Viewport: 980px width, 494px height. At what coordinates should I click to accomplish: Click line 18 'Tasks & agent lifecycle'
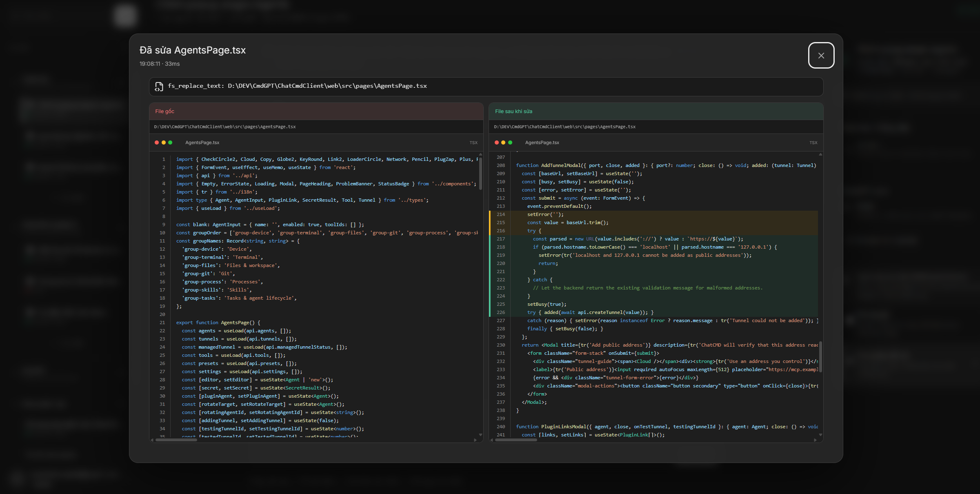click(x=239, y=298)
